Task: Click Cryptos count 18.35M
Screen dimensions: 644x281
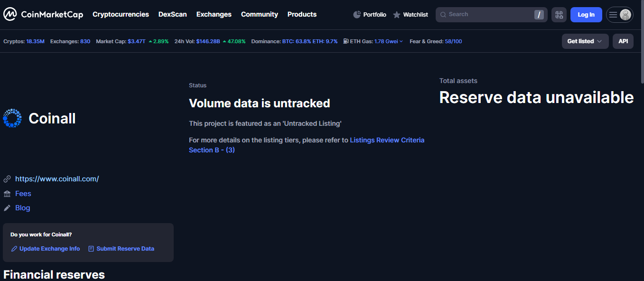Action: [36, 41]
